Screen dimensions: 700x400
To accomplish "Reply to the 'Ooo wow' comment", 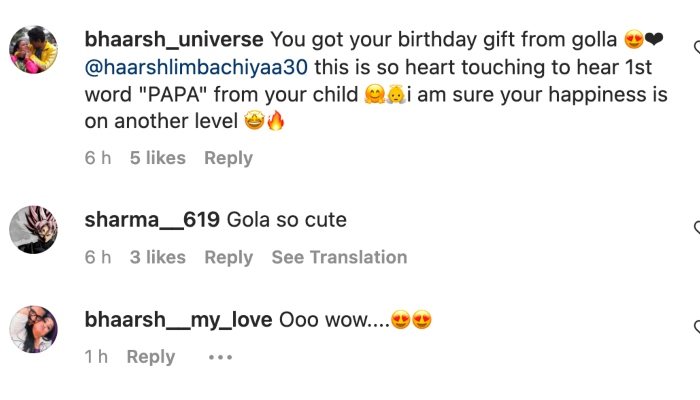I will (150, 357).
